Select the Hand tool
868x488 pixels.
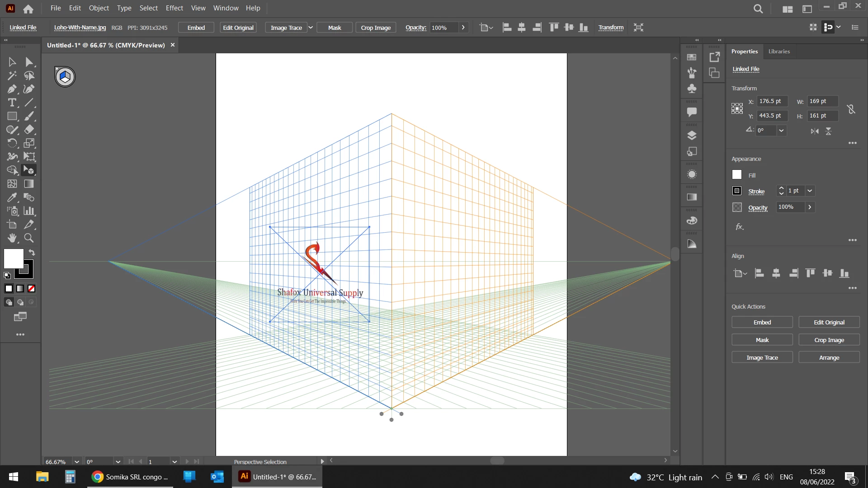(12, 238)
